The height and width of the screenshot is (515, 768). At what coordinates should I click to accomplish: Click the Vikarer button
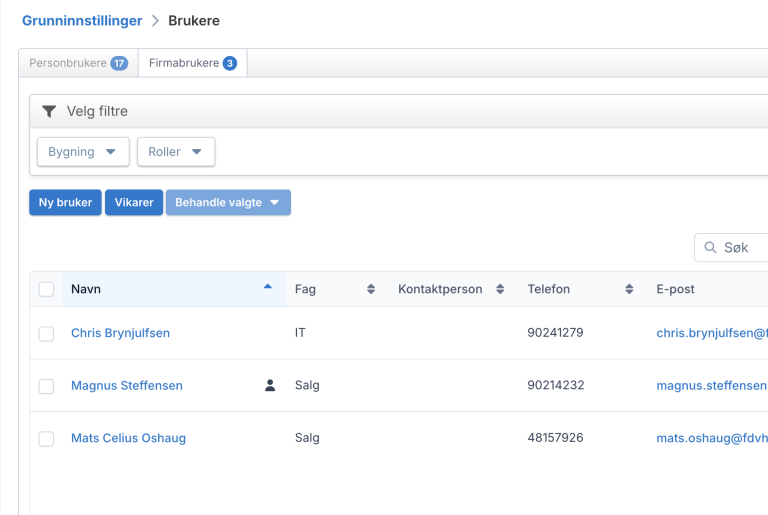click(x=134, y=202)
